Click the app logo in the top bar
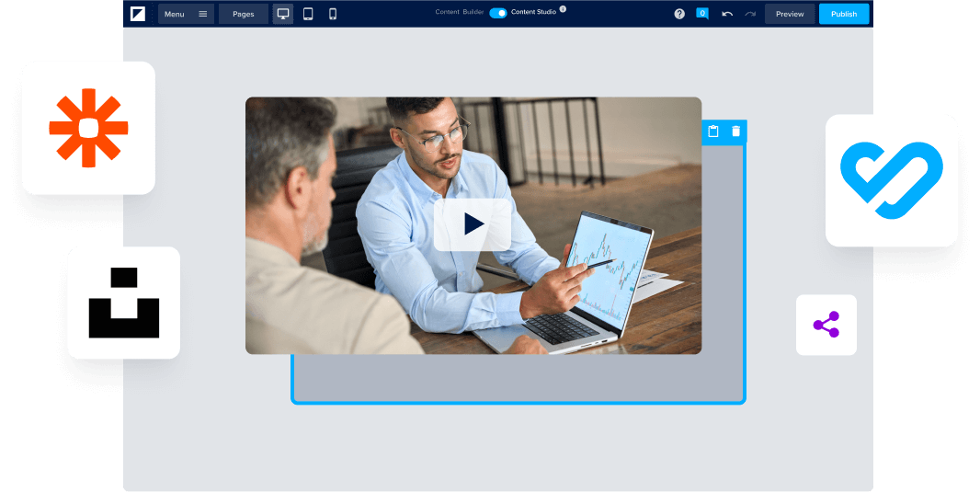This screenshot has width=980, height=492. pyautogui.click(x=138, y=14)
